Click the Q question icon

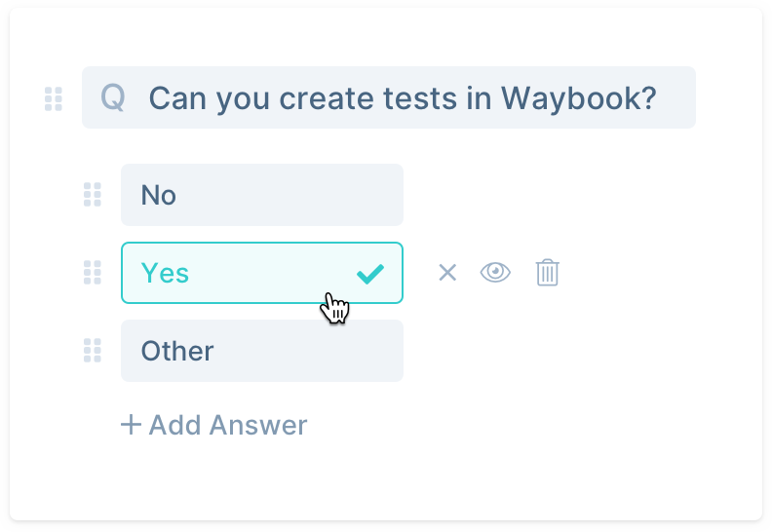tap(113, 98)
